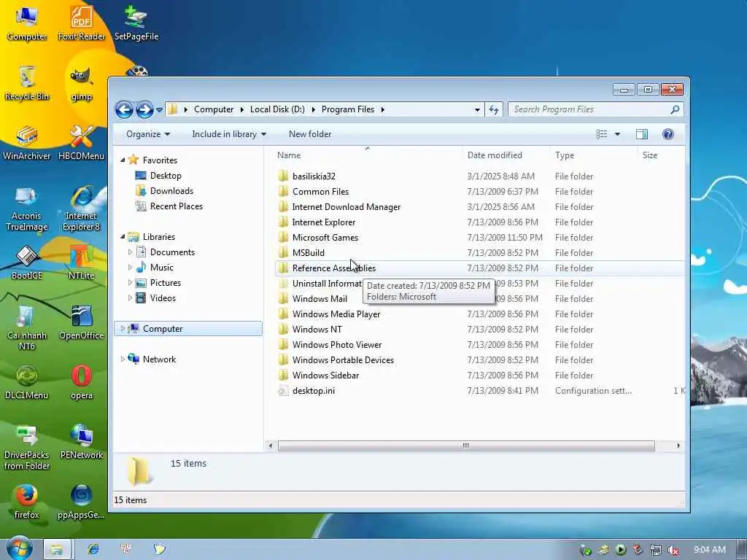Click Computer in the address breadcrumb

214,109
